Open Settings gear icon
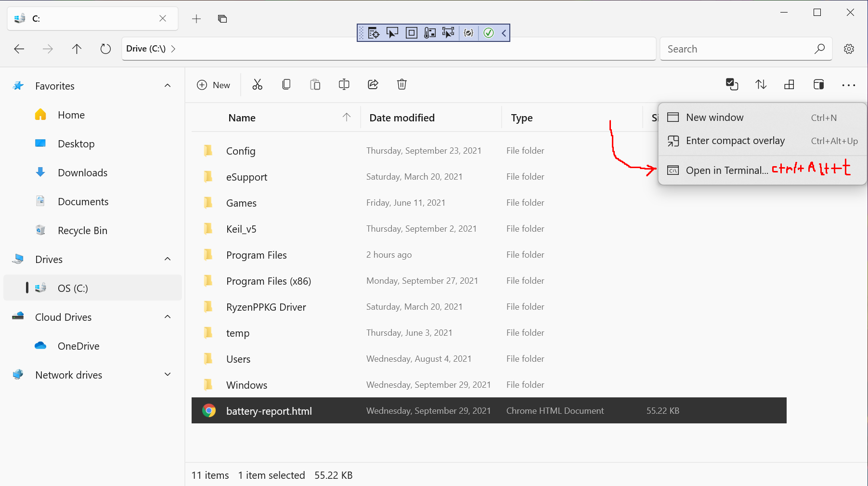The width and height of the screenshot is (868, 486). coord(849,49)
